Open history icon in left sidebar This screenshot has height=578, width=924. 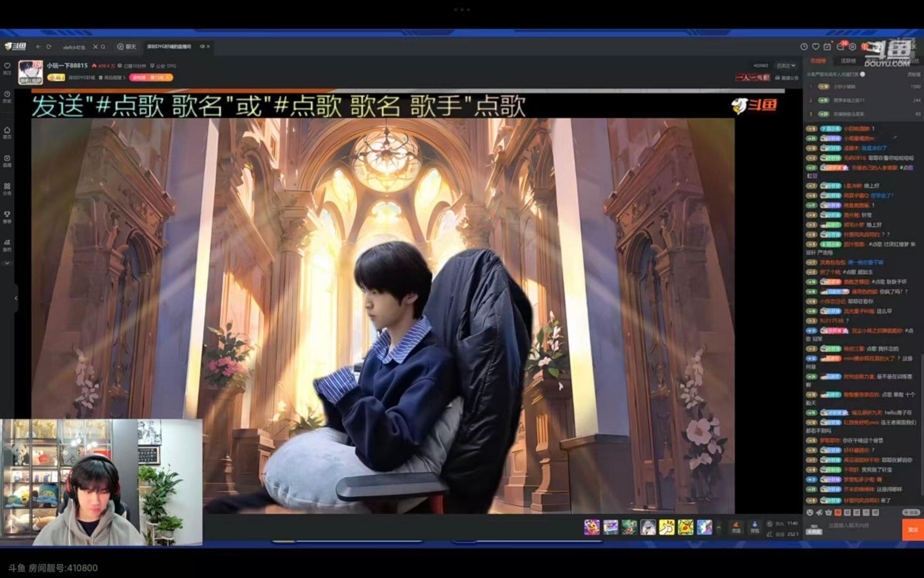click(x=7, y=97)
